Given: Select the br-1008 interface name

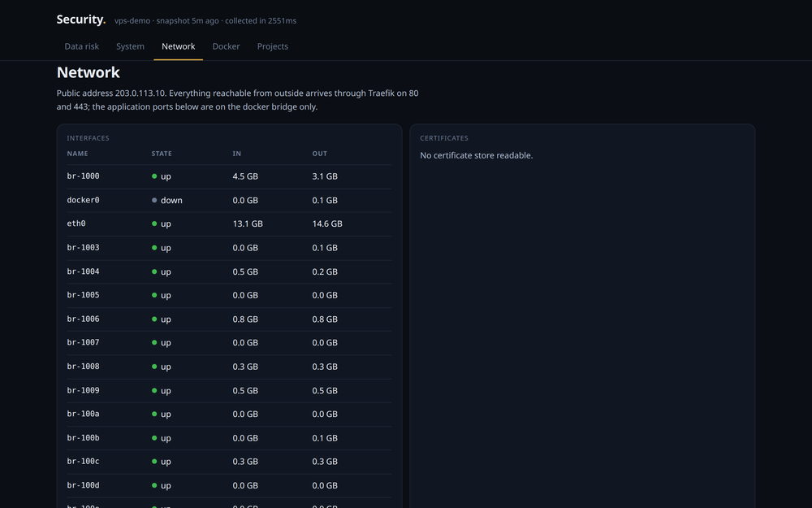Looking at the screenshot, I should coord(83,366).
